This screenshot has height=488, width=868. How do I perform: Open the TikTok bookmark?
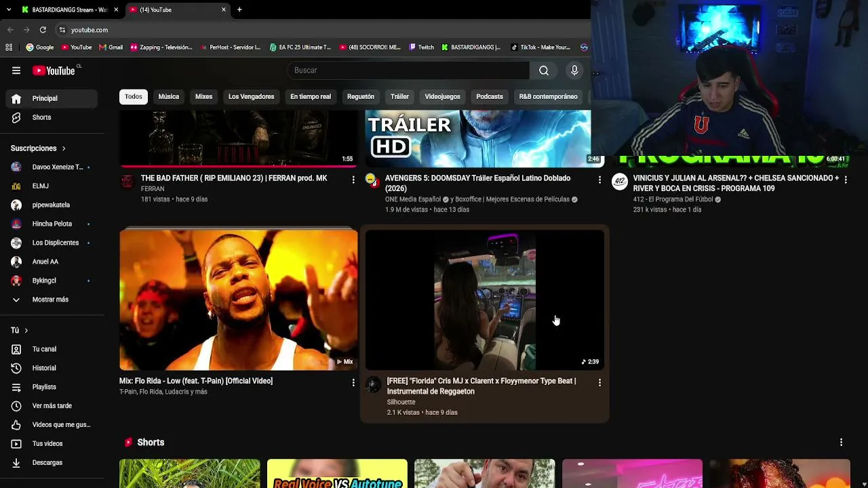(x=540, y=47)
